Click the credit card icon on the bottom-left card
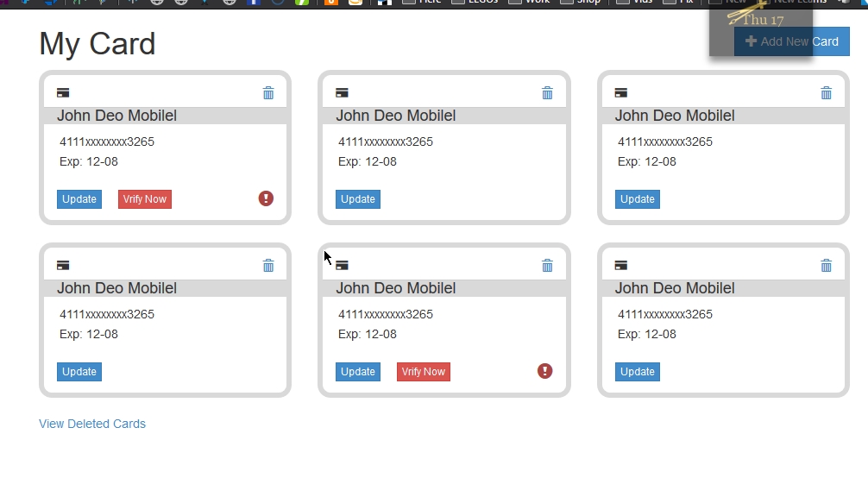 pyautogui.click(x=63, y=266)
